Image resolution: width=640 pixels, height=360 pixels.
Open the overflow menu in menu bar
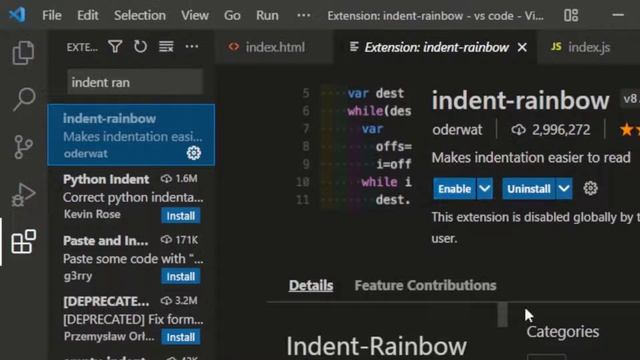point(303,16)
